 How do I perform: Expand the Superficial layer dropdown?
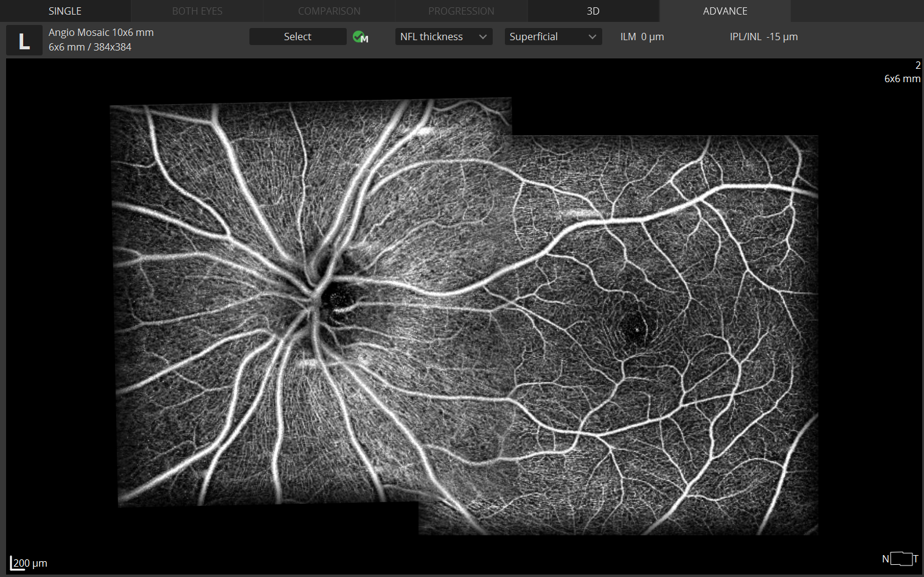[x=552, y=37]
